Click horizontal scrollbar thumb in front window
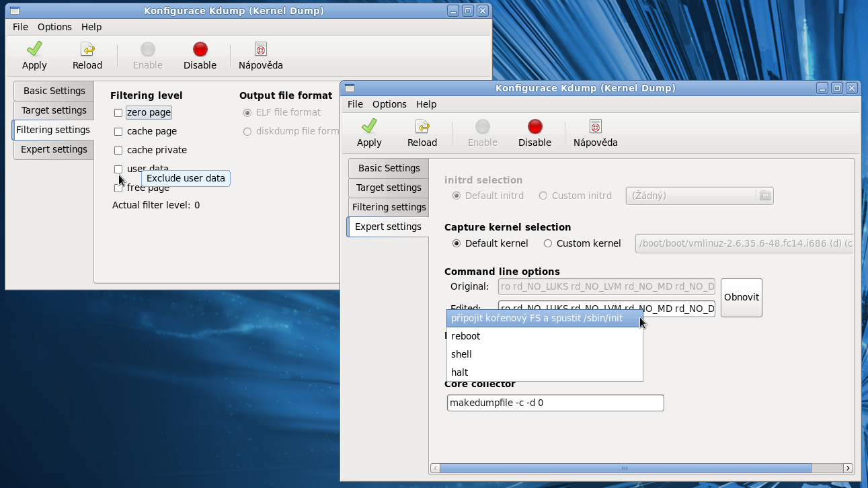 point(625,468)
